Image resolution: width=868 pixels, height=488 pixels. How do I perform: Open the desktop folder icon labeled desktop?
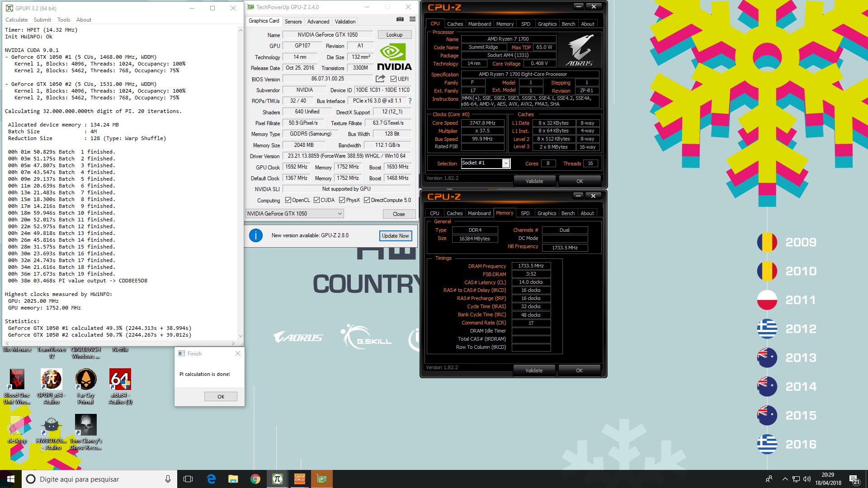click(x=17, y=430)
